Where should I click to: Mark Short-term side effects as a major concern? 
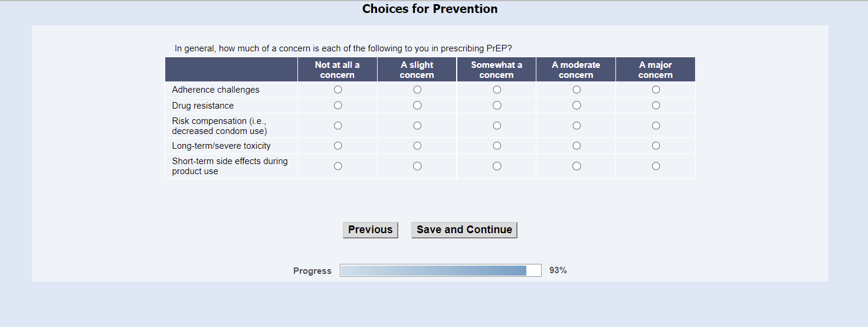tap(656, 166)
